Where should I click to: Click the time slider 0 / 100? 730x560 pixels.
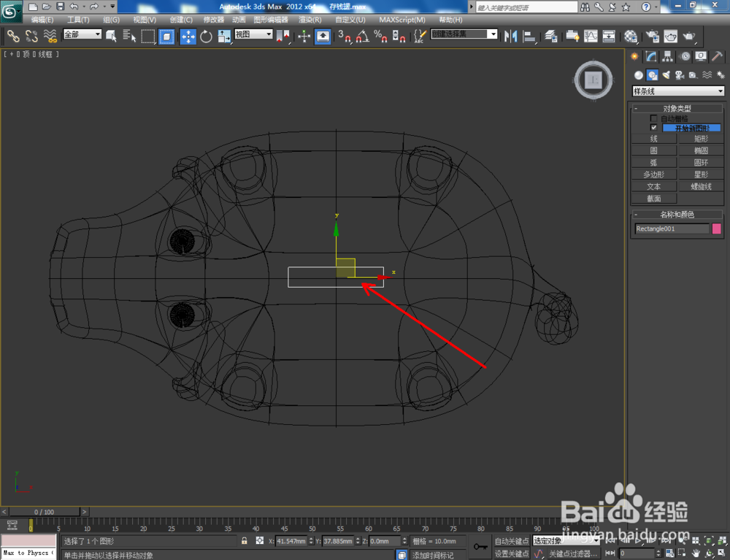[x=45, y=512]
